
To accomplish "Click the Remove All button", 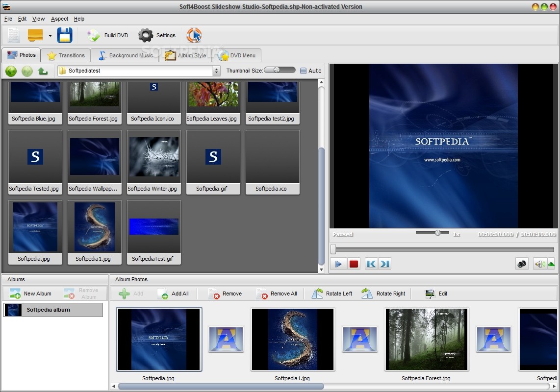I will click(277, 294).
